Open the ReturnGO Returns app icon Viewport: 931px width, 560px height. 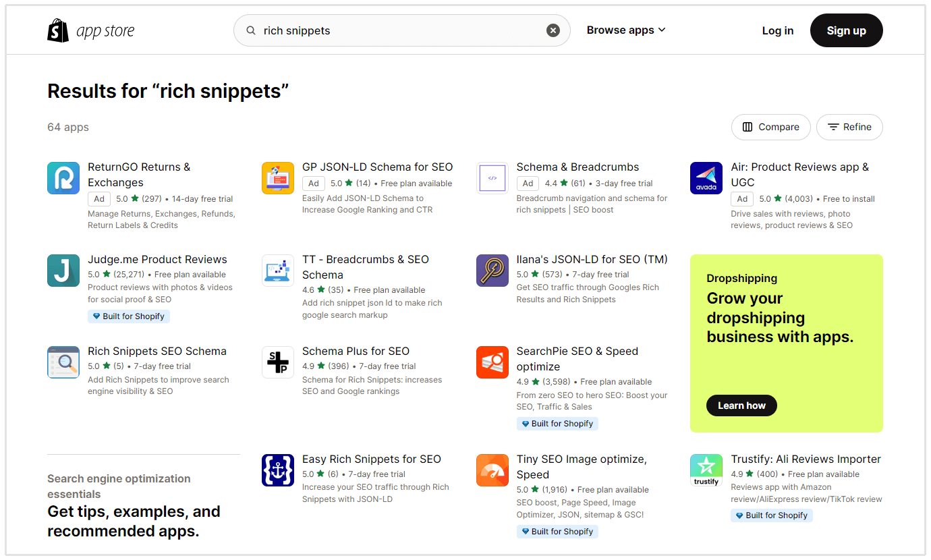(63, 178)
